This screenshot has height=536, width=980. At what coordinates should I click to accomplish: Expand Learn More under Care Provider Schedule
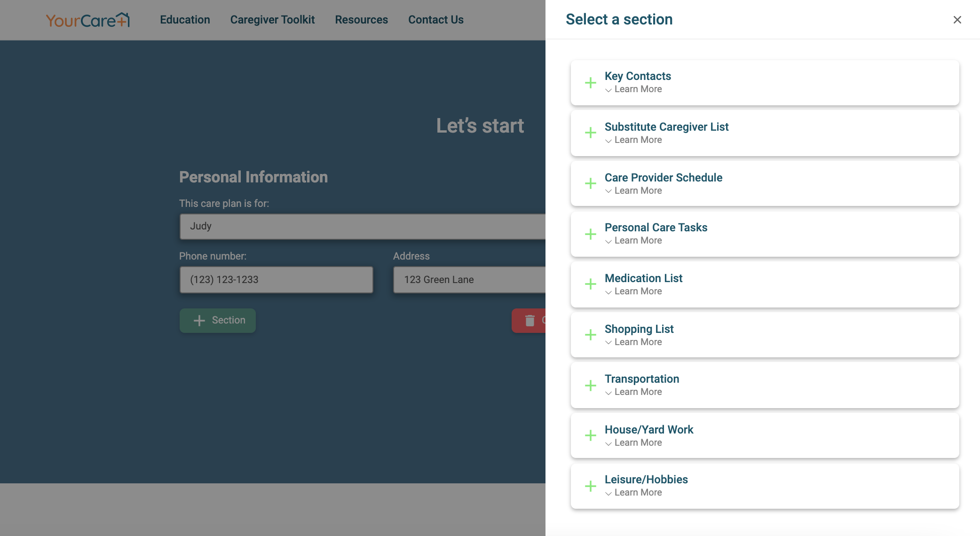[x=633, y=191]
